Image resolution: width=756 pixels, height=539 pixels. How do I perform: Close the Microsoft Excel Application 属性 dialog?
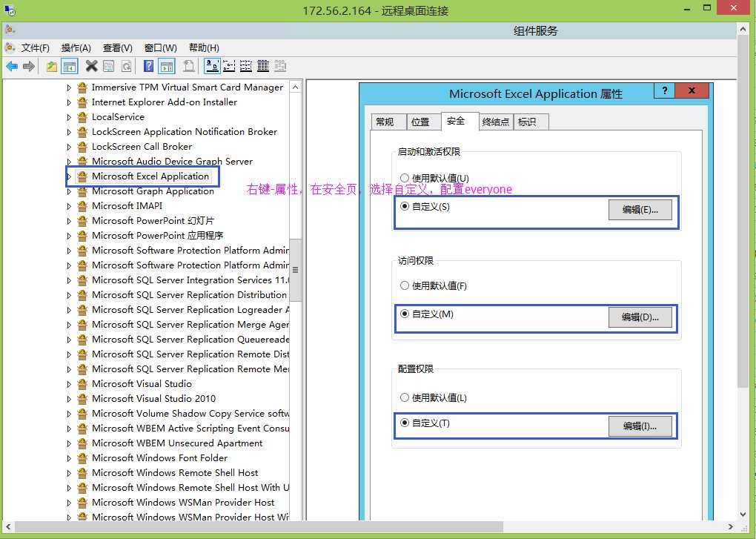[x=692, y=90]
